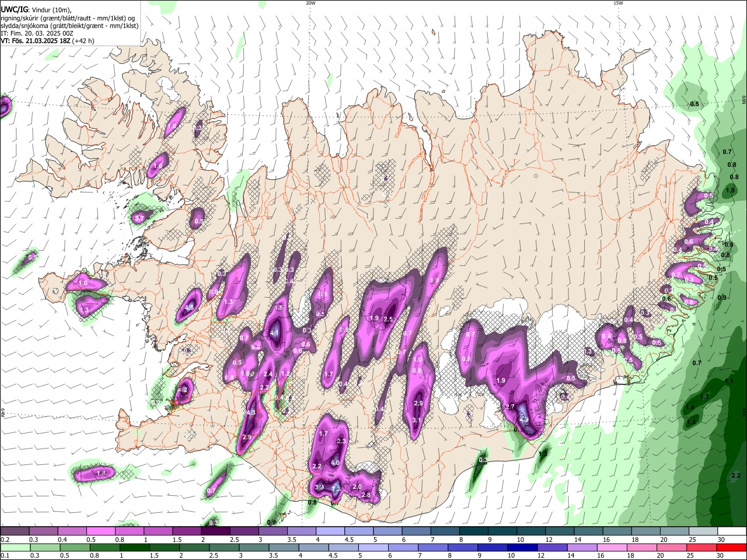The height and width of the screenshot is (560, 747).
Task: Click the '2.4' precipitation value on the map
Action: click(268, 374)
